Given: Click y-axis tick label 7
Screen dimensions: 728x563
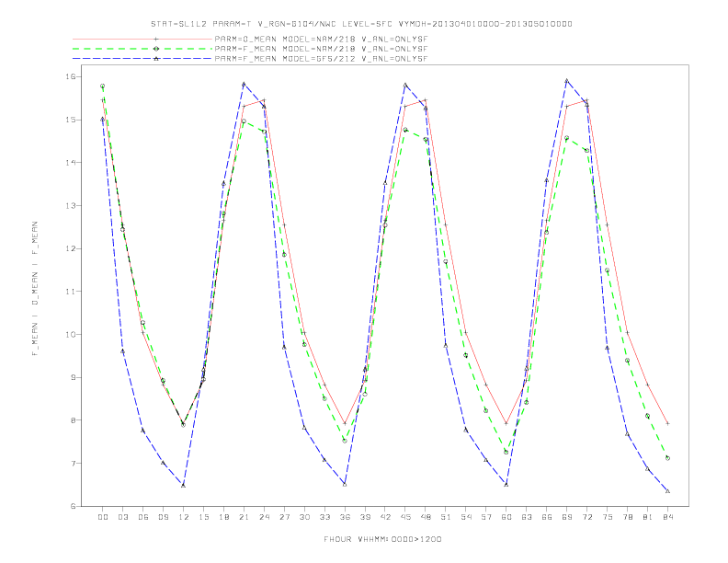Looking at the screenshot, I should click(x=73, y=463).
